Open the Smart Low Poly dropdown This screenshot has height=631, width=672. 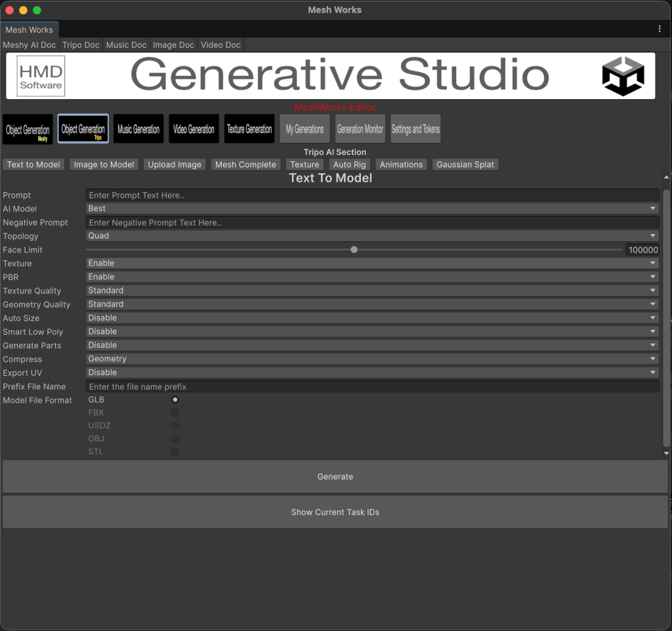[x=372, y=332]
